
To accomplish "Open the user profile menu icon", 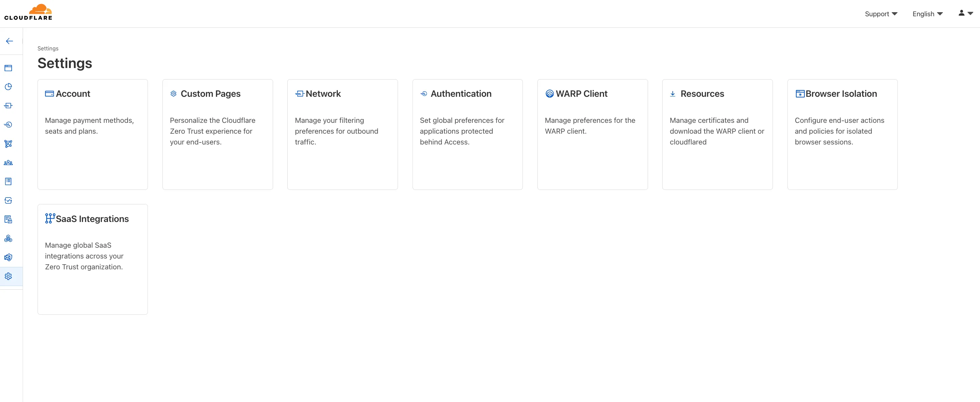I will [x=965, y=13].
